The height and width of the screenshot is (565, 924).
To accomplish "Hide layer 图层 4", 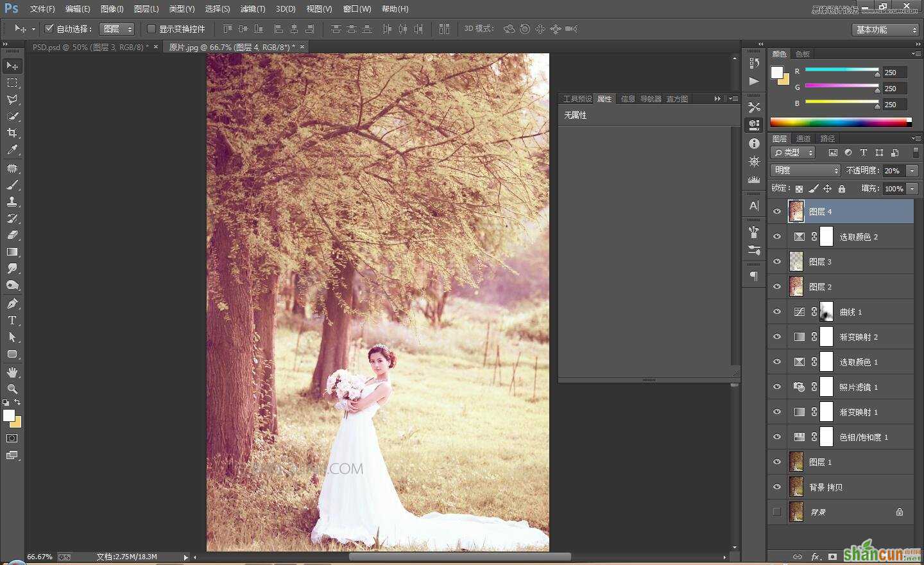I will (777, 211).
